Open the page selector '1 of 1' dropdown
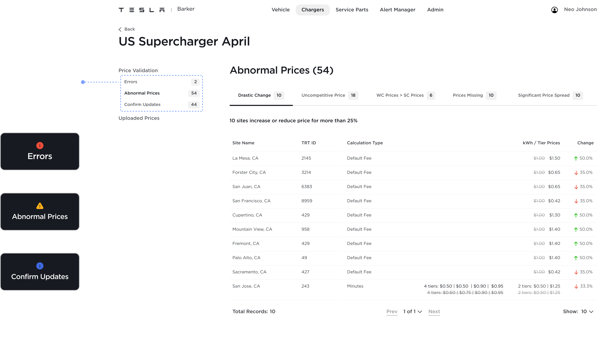 412,312
